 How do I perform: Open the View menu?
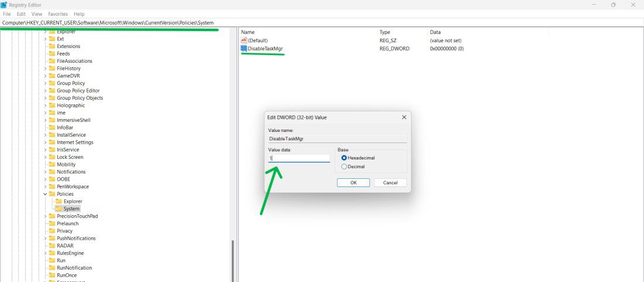pyautogui.click(x=37, y=14)
